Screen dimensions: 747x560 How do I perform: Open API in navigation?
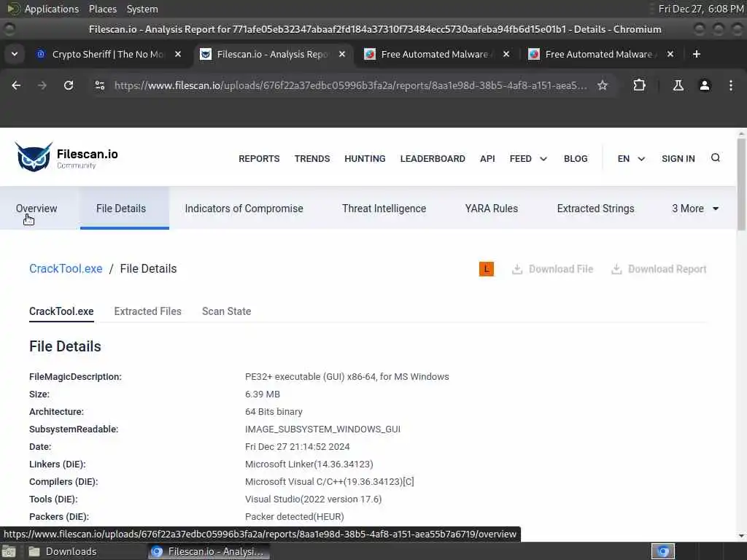pyautogui.click(x=487, y=158)
